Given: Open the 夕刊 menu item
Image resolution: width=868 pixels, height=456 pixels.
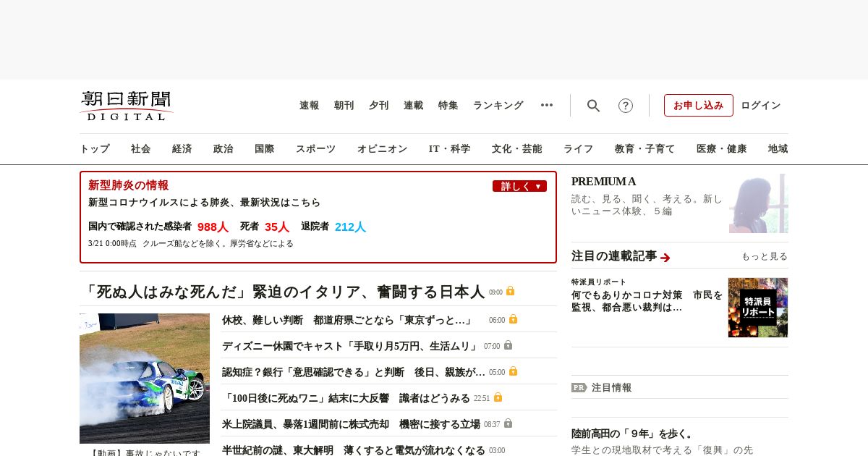Looking at the screenshot, I should coord(379,106).
